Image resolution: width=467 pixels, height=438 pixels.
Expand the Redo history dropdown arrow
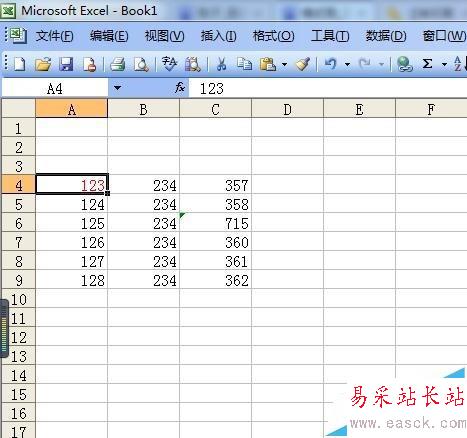(x=381, y=64)
